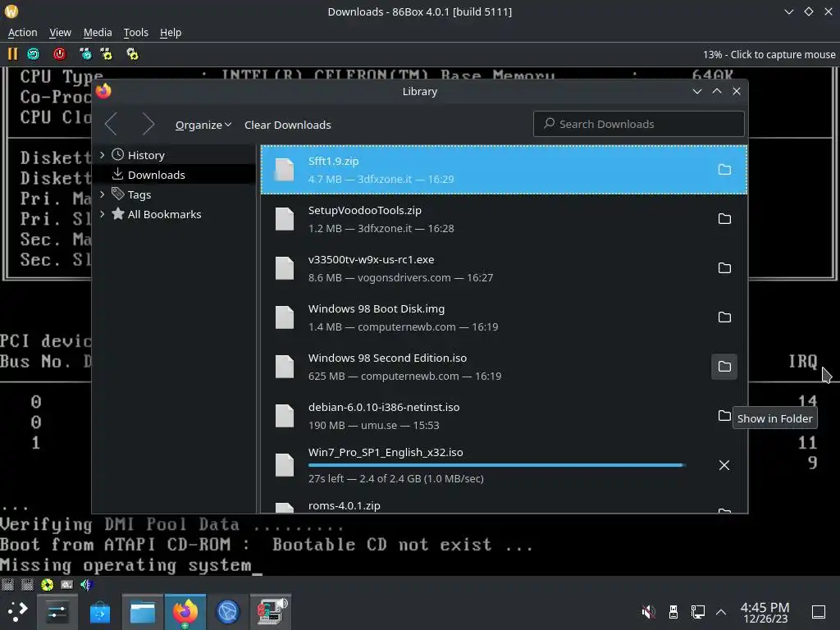
Task: Click the Win7 download progress bar
Action: (496, 465)
